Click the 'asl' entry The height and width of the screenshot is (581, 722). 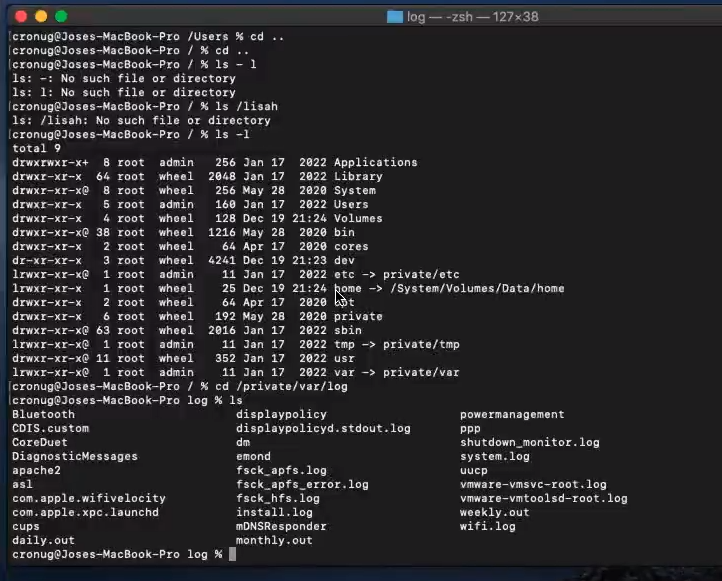[x=22, y=484]
